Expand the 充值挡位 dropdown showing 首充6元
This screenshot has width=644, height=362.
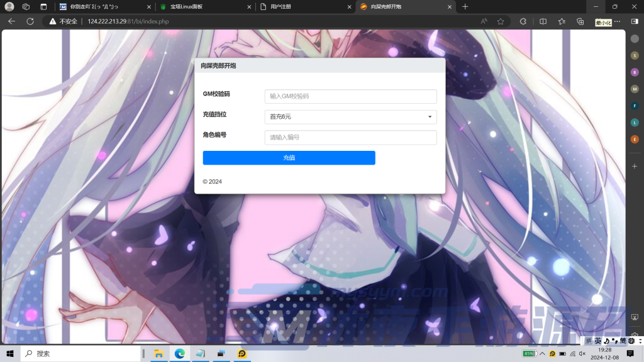pyautogui.click(x=350, y=117)
